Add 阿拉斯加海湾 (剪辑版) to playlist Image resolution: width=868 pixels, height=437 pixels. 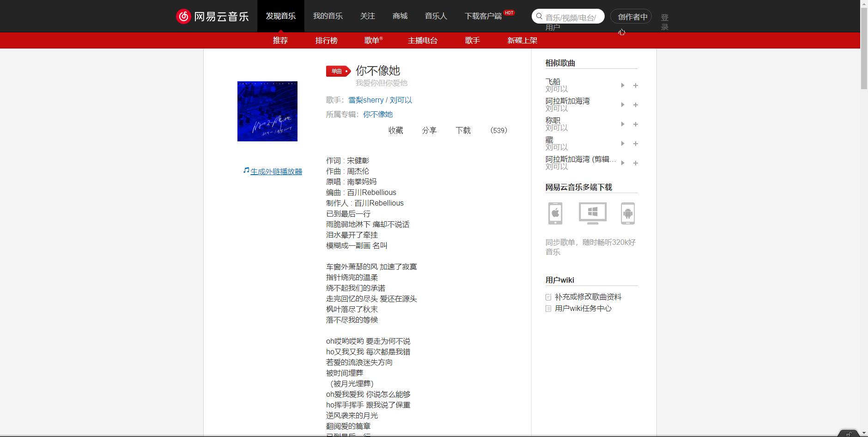(x=636, y=163)
